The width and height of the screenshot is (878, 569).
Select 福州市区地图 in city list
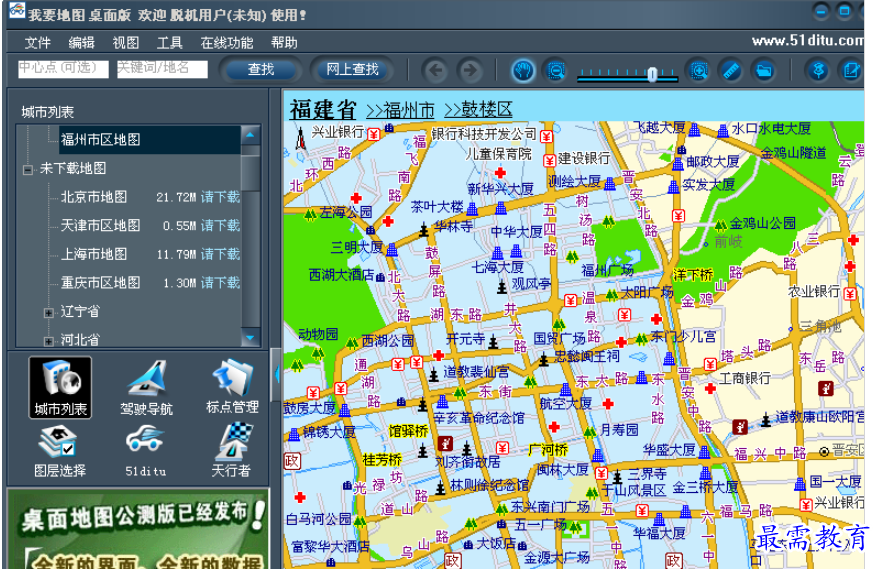coord(150,139)
